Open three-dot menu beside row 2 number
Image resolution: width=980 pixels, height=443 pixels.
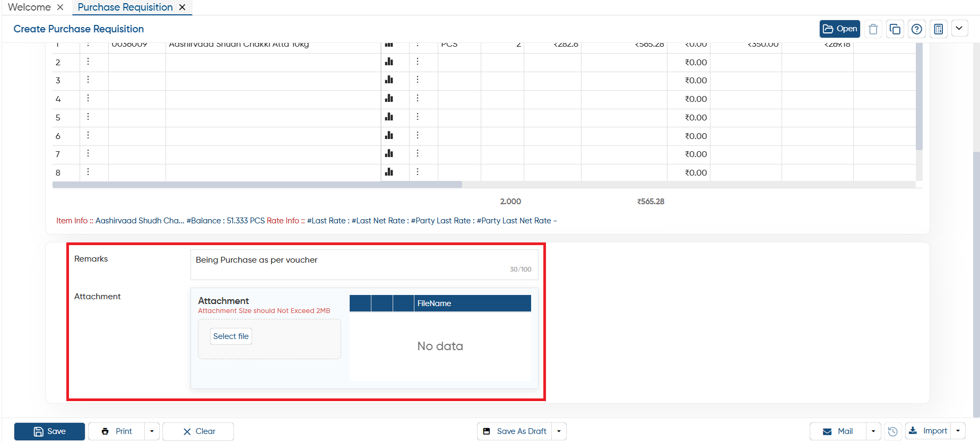(88, 62)
